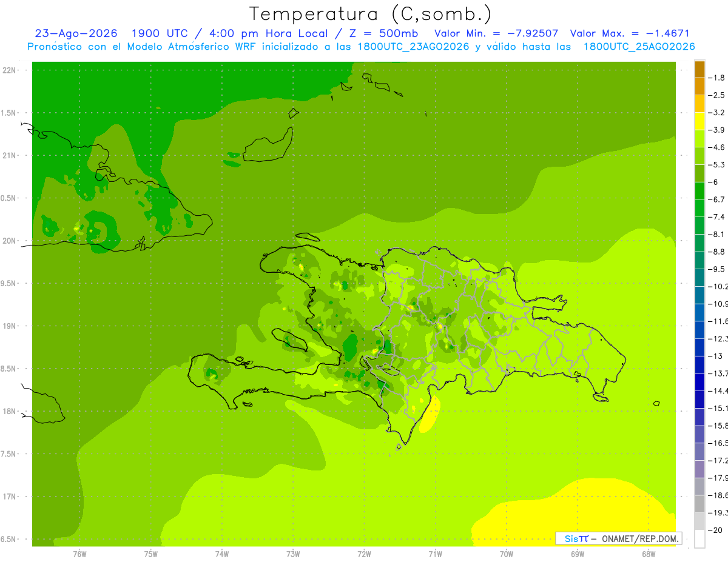Click the '75W' longitude axis label

click(x=150, y=554)
